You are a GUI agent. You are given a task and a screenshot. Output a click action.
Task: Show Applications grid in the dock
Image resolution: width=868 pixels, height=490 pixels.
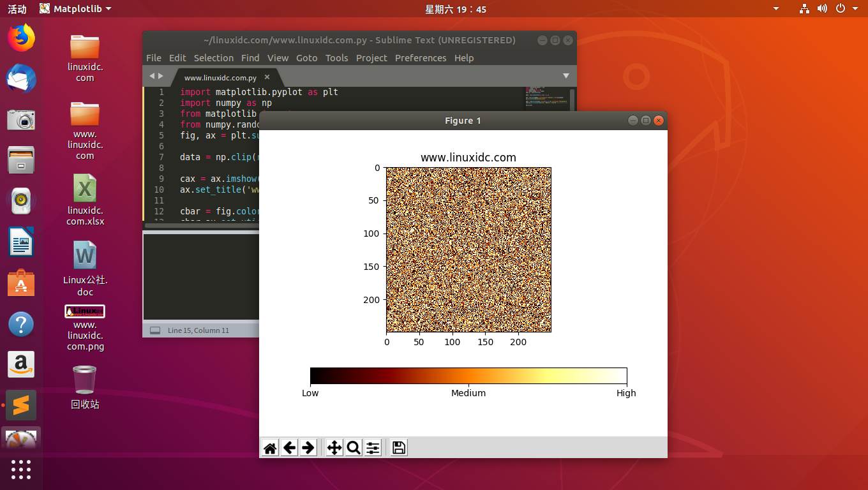click(x=21, y=470)
